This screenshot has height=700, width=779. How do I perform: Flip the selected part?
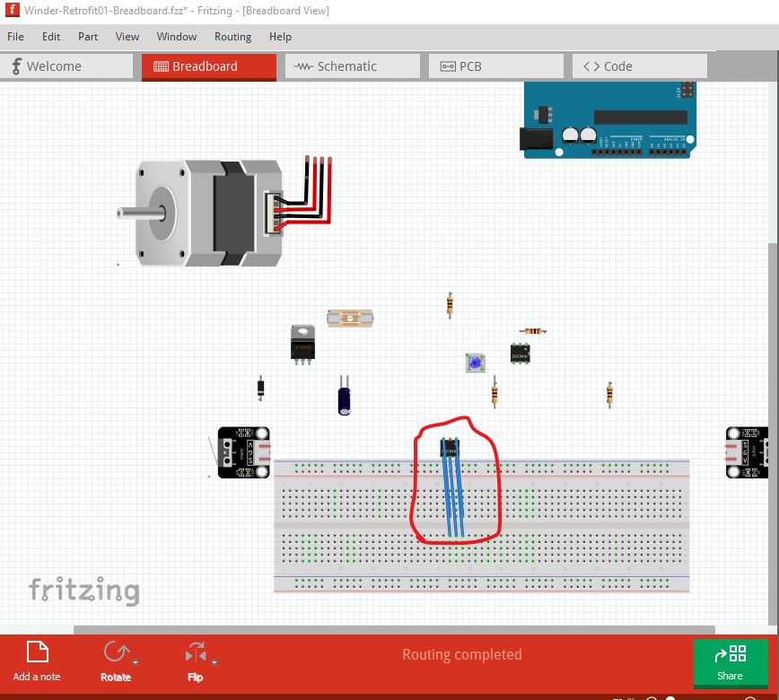[196, 661]
